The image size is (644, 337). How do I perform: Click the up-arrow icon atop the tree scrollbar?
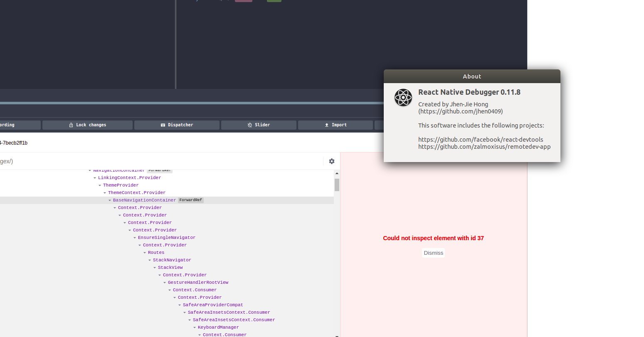[x=337, y=173]
